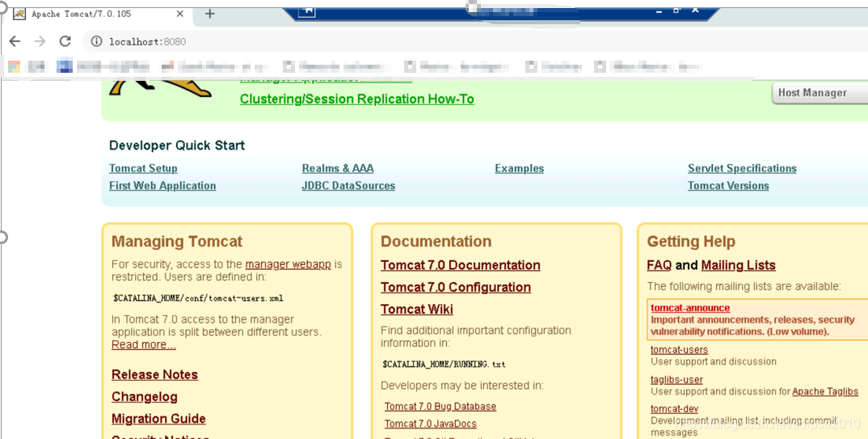Open the Changelog link
This screenshot has height=439, width=868.
click(145, 396)
